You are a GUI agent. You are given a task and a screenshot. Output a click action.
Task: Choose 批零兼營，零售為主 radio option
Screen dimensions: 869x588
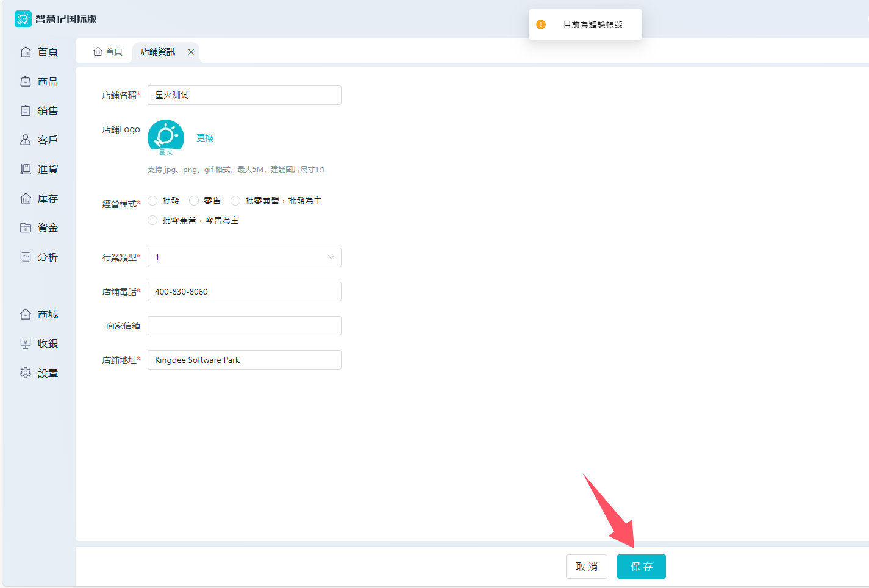point(153,220)
